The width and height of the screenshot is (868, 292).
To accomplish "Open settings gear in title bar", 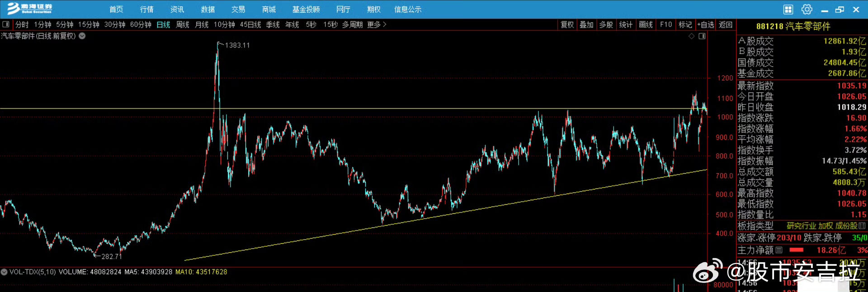I will pos(807,9).
